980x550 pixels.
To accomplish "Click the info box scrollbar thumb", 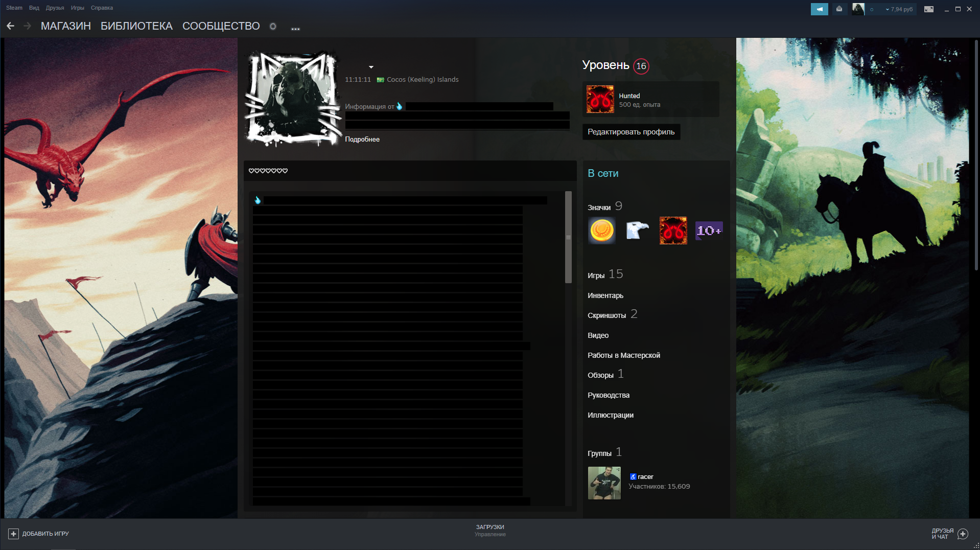I will (568, 237).
